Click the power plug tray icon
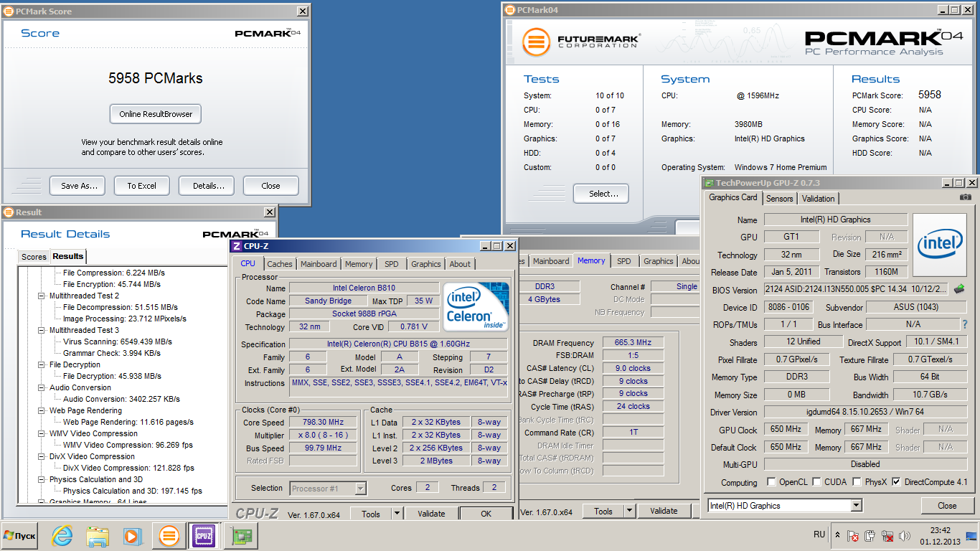This screenshot has width=980, height=551. click(x=870, y=536)
